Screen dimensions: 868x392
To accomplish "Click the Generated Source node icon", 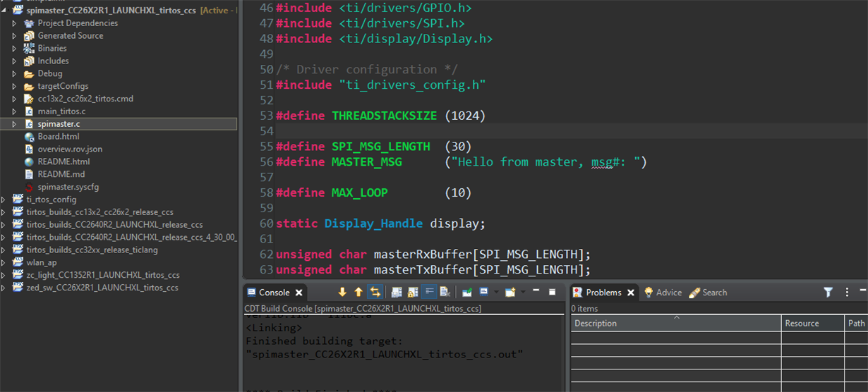I will click(29, 36).
